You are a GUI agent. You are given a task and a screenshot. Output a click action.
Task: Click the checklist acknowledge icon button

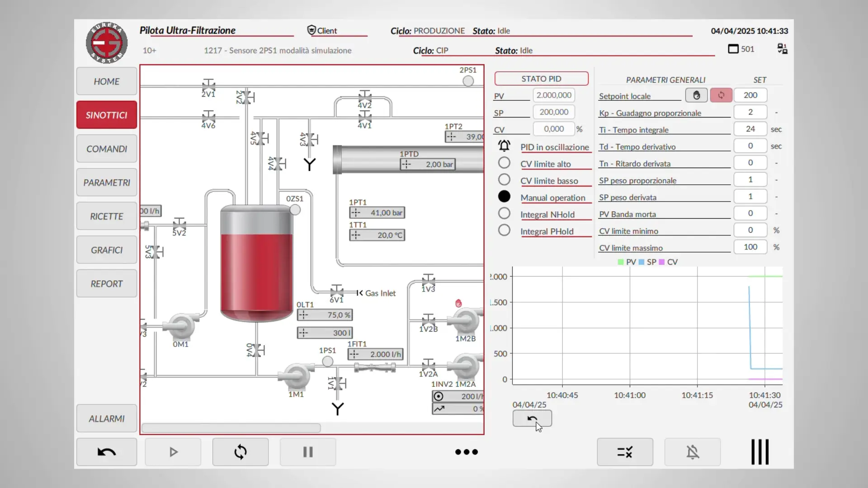625,452
